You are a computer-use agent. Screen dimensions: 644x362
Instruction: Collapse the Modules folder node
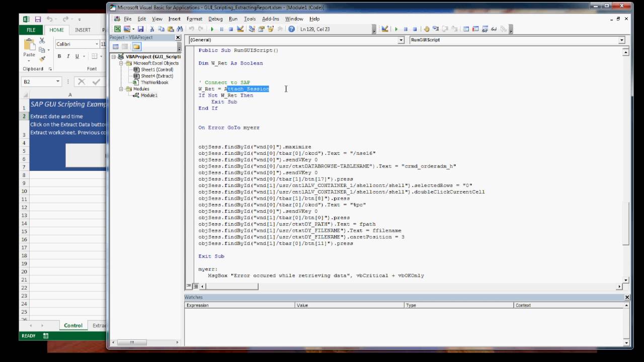point(121,89)
